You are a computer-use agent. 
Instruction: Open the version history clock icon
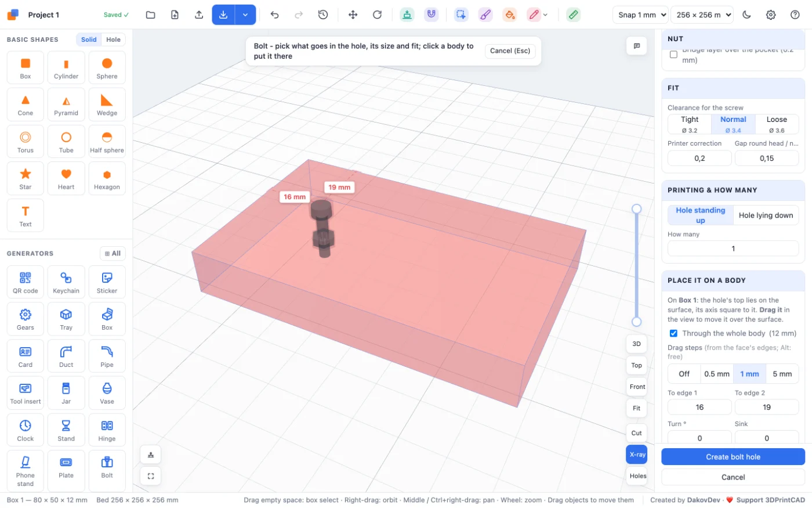coord(323,15)
